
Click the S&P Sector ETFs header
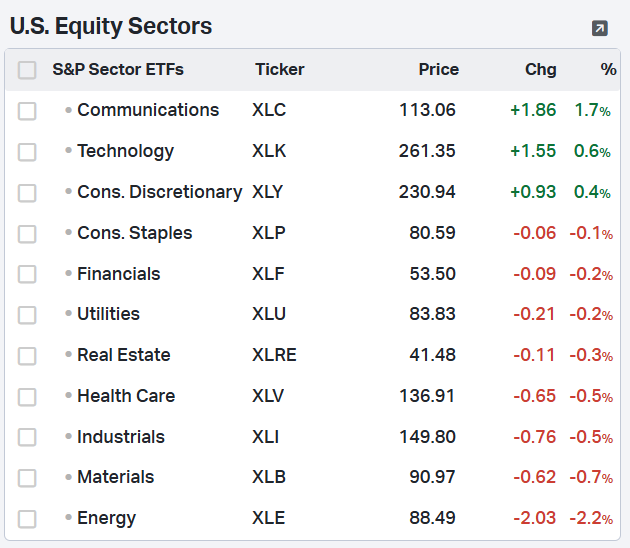pyautogui.click(x=118, y=70)
